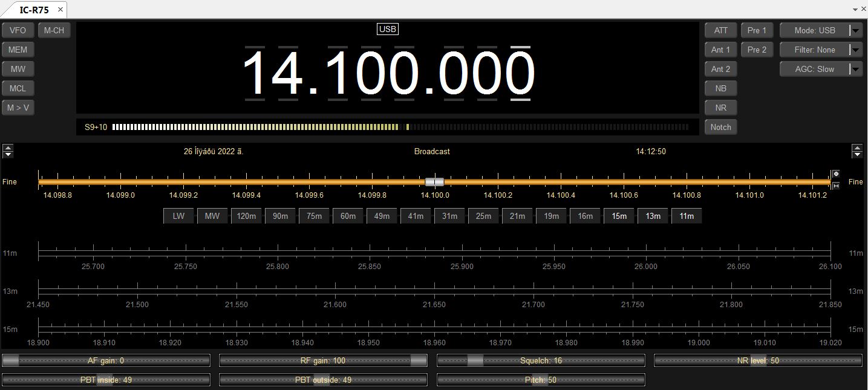Toggle NR noise reduction
Screen dimensions: 868x390
(721, 108)
